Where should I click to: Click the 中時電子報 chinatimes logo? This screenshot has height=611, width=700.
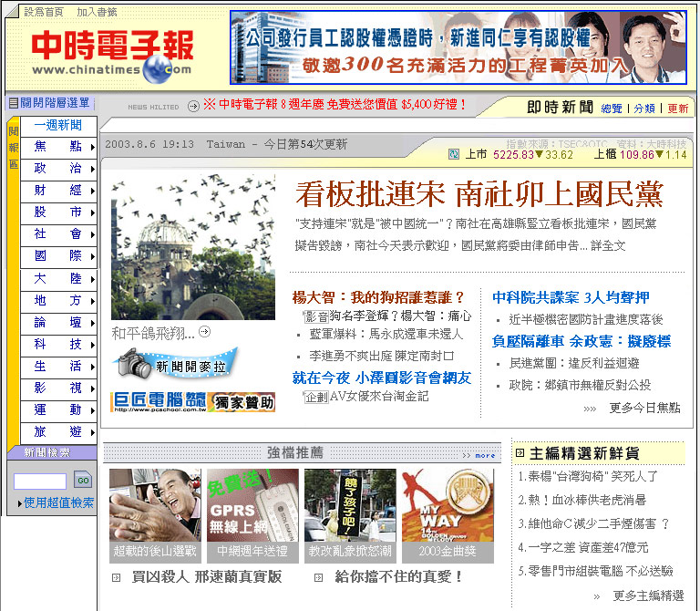112,57
